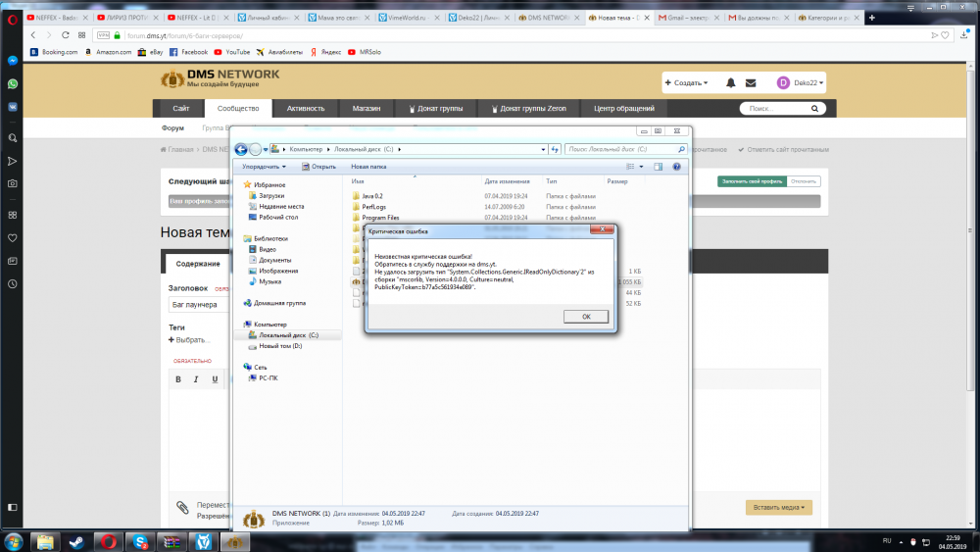Screen dimensions: 980x552
Task: Switch to the Магазин navigation tab
Action: point(367,109)
